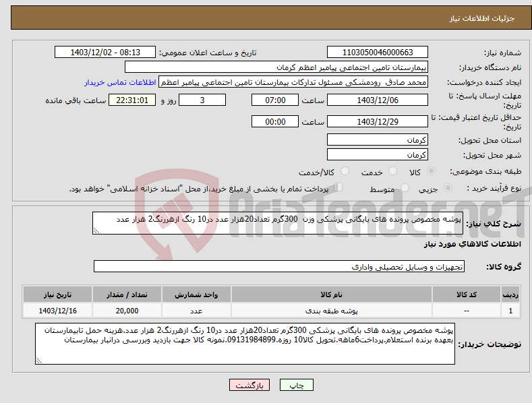Select the کالا radio button
Viewport: 532px width, 403px height.
[431, 171]
